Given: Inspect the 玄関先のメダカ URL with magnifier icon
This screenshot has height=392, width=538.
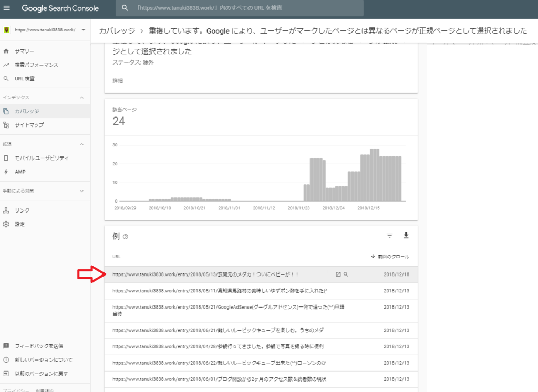Looking at the screenshot, I should pos(346,274).
